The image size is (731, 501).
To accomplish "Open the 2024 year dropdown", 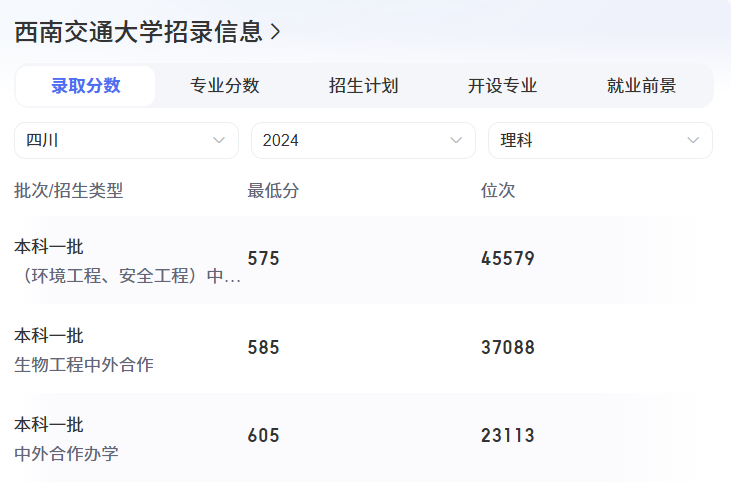I will coord(363,140).
